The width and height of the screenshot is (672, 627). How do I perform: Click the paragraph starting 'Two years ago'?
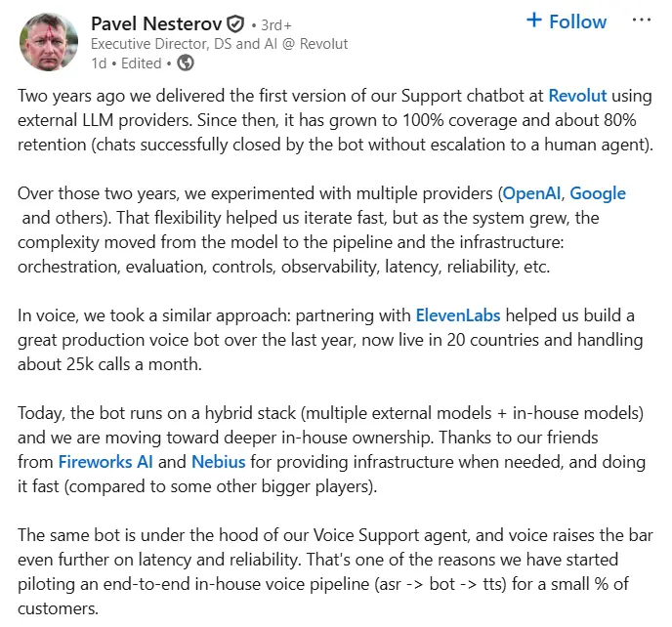pyautogui.click(x=335, y=120)
